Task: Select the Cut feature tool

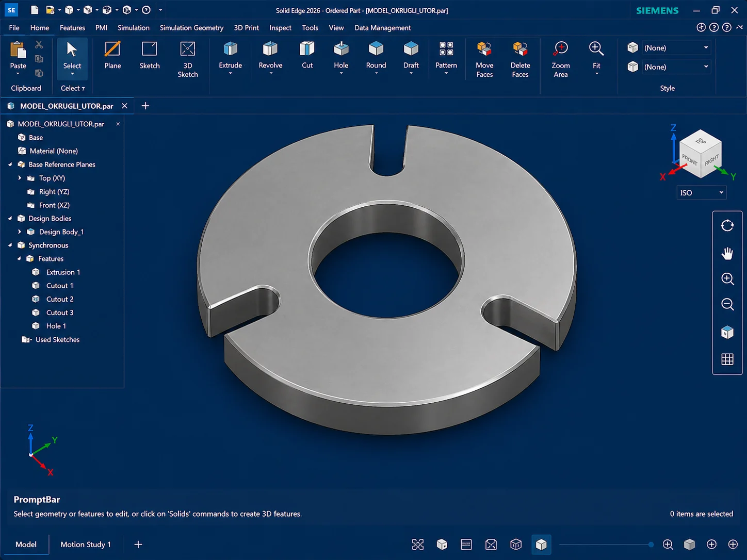Action: pyautogui.click(x=307, y=54)
